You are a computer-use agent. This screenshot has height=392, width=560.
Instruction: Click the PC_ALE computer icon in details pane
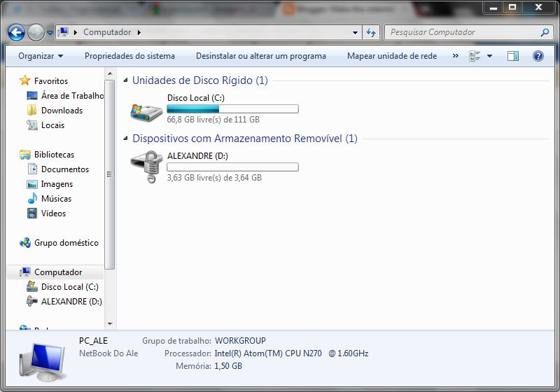click(x=43, y=361)
